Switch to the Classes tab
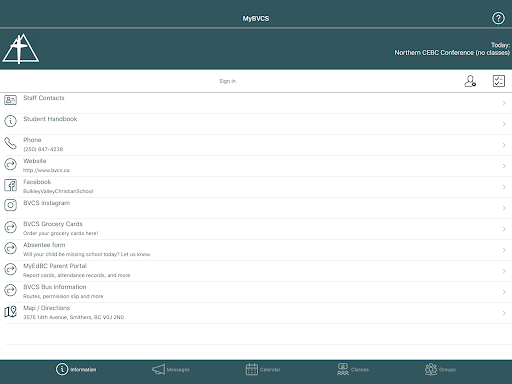The width and height of the screenshot is (512, 384). coord(353,369)
